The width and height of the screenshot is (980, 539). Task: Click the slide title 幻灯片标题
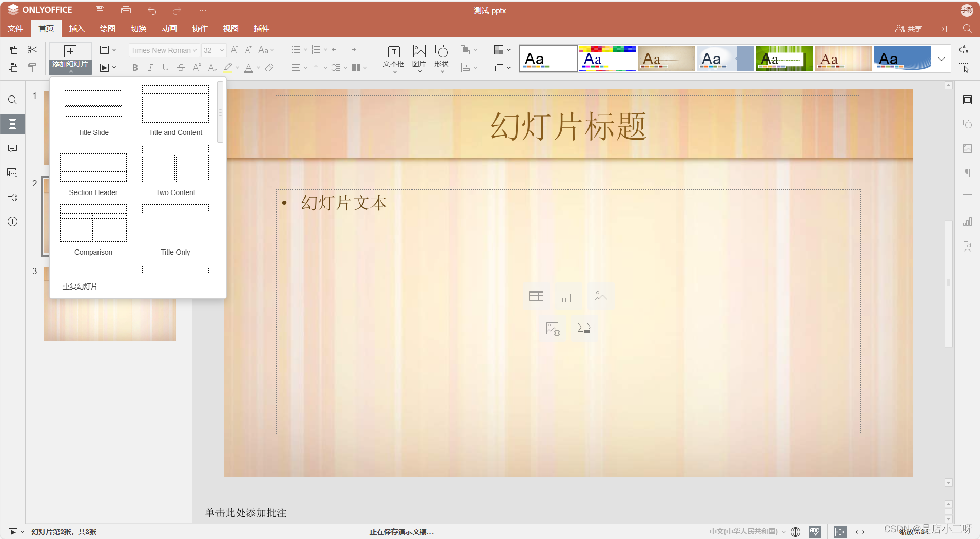click(568, 126)
